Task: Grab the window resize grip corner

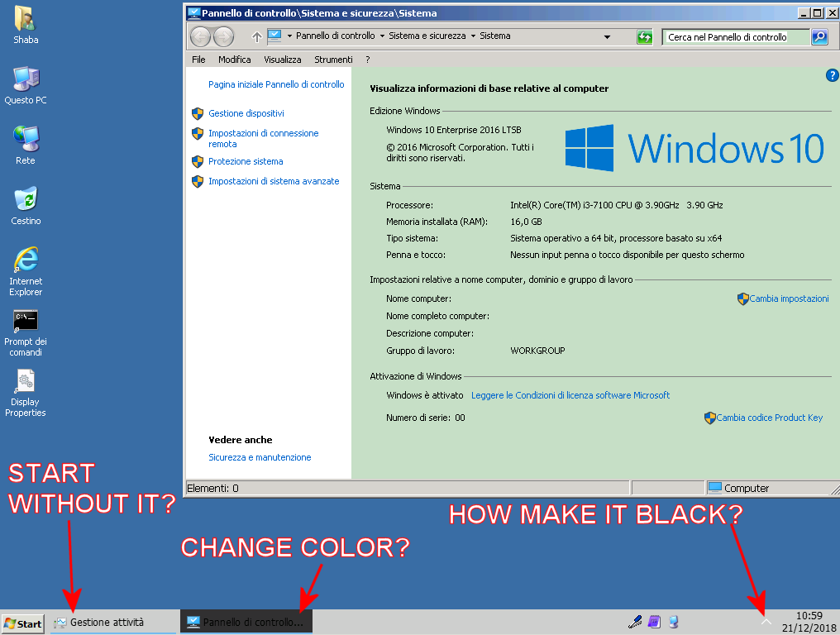Action: pyautogui.click(x=835, y=489)
